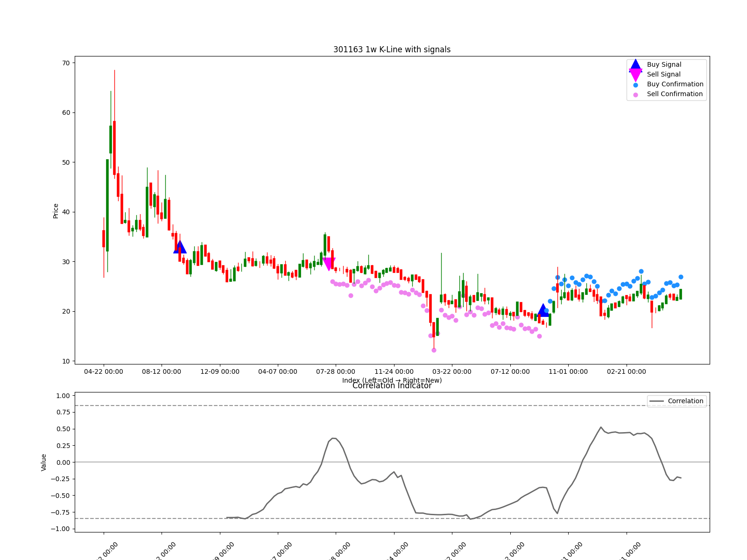Image resolution: width=747 pixels, height=560 pixels.
Task: Click the 'Price' y-axis label
Action: tap(56, 211)
